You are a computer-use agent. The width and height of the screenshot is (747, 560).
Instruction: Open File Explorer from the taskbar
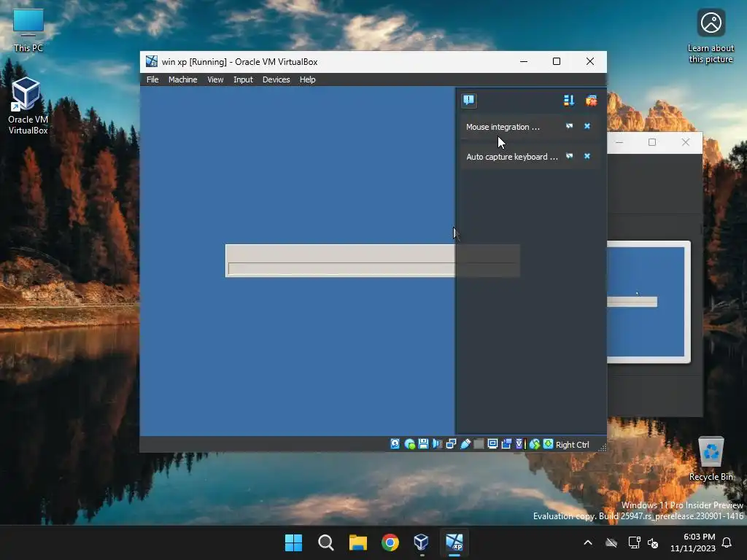pos(357,542)
